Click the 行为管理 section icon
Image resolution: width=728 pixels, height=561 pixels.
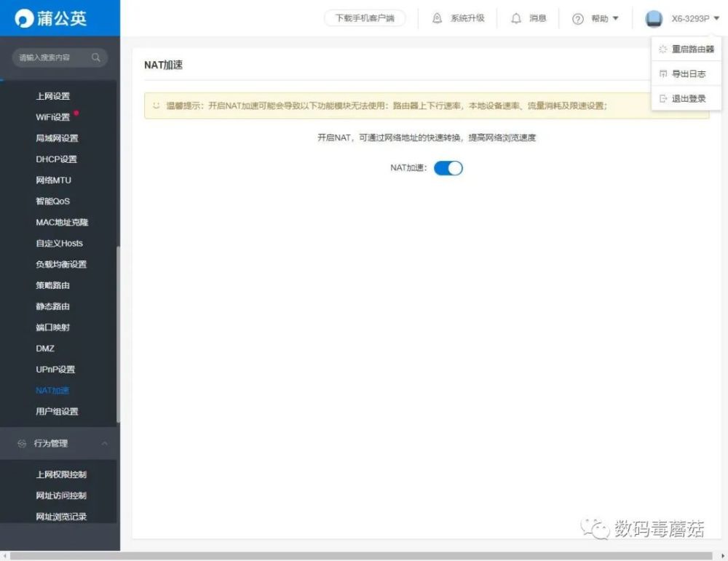click(22, 443)
